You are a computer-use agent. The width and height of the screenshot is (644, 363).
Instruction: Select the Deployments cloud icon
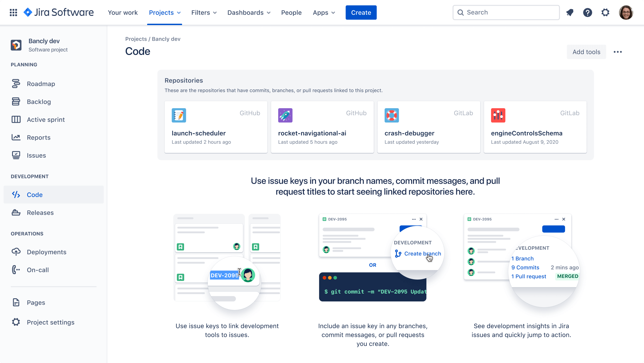click(x=16, y=252)
